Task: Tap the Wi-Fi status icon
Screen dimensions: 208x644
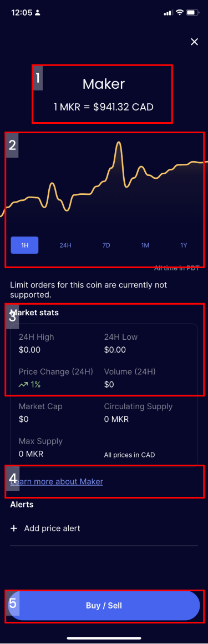Action: [x=179, y=13]
